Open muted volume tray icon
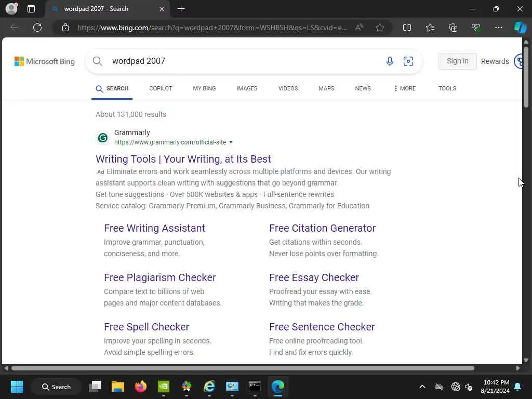The image size is (532, 399). (x=469, y=387)
